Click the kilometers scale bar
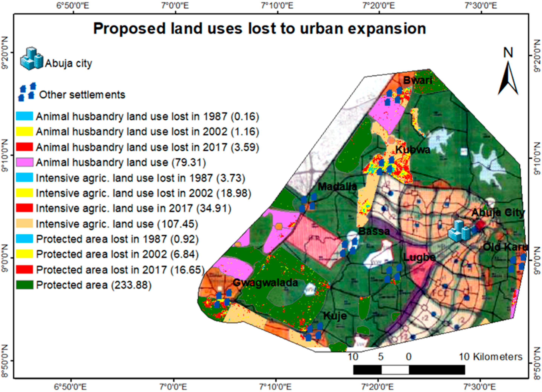 coord(409,370)
